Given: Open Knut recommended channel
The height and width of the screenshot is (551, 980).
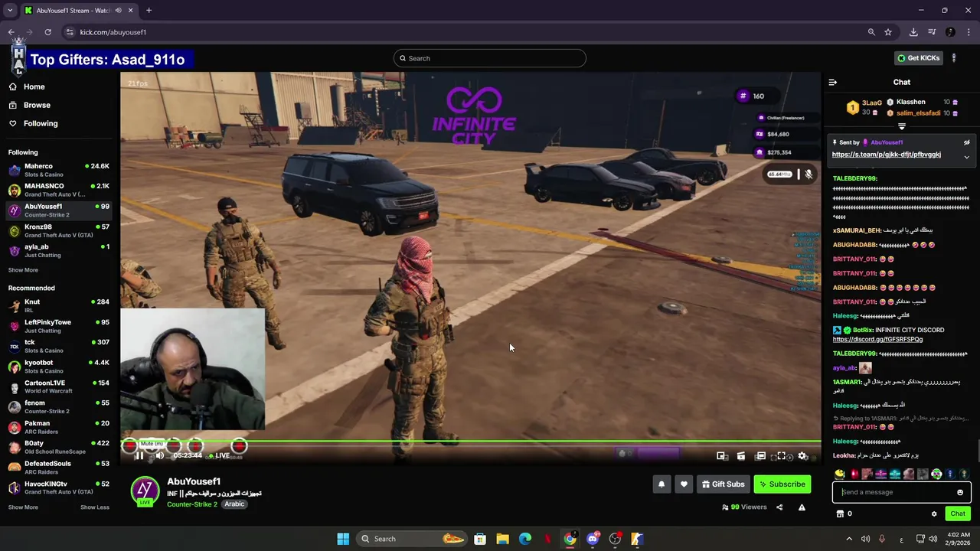Looking at the screenshot, I should pyautogui.click(x=59, y=305).
